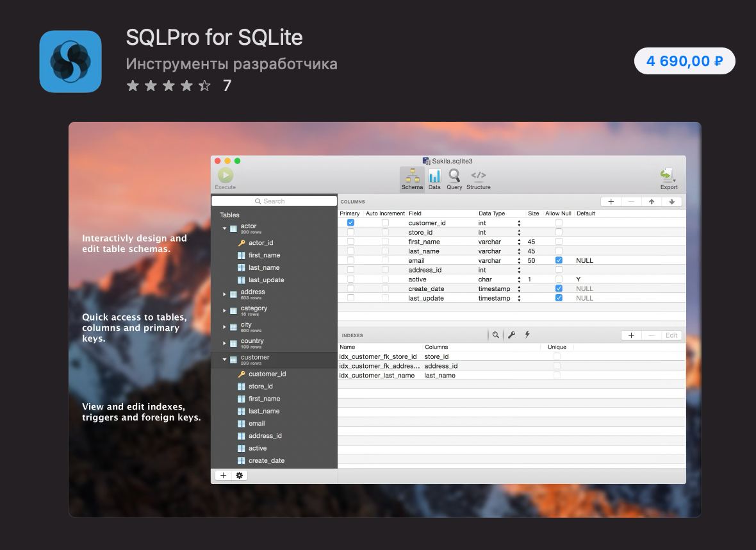Select customer_id key column in sidebar
Image resolution: width=756 pixels, height=550 pixels.
267,374
